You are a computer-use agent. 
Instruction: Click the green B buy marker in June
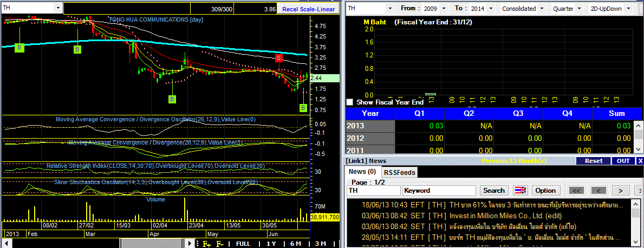point(303,108)
